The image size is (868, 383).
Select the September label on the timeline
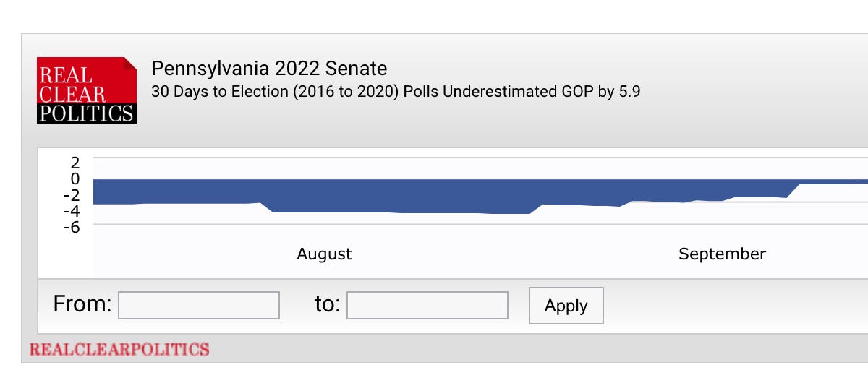coord(722,254)
